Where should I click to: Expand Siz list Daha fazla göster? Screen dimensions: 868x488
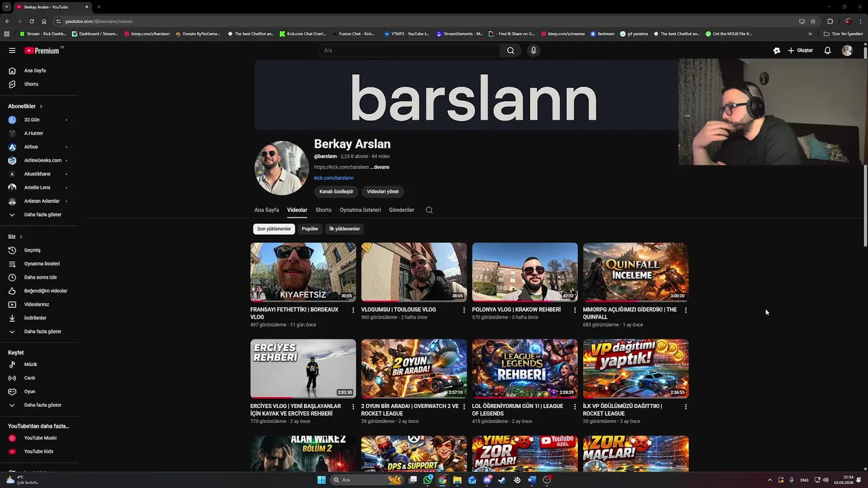point(39,331)
